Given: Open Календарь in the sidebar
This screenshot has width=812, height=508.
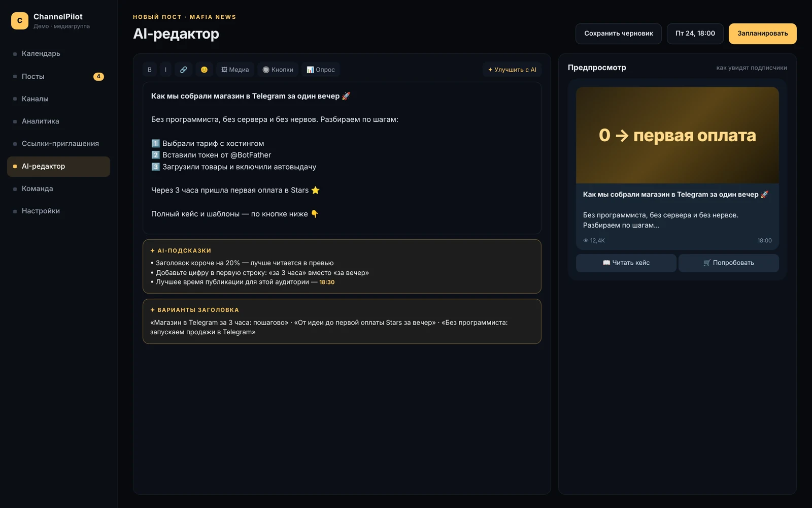Looking at the screenshot, I should pos(58,53).
